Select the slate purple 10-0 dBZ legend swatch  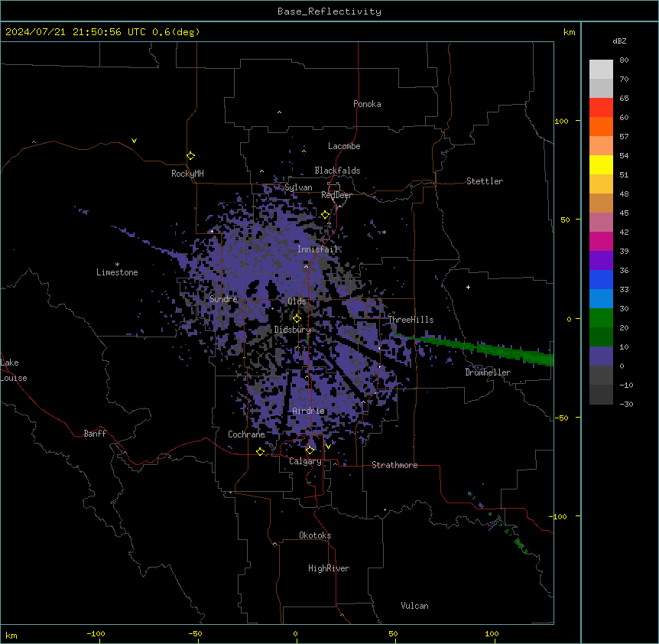pos(601,356)
